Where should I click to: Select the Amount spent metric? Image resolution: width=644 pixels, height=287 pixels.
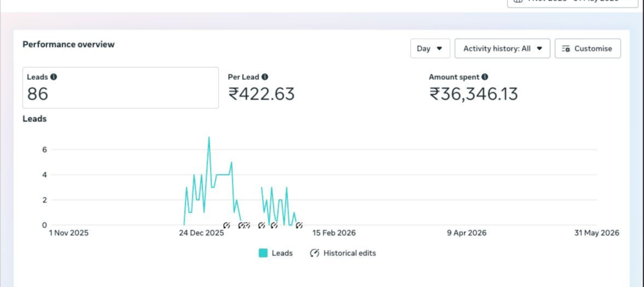tap(473, 88)
